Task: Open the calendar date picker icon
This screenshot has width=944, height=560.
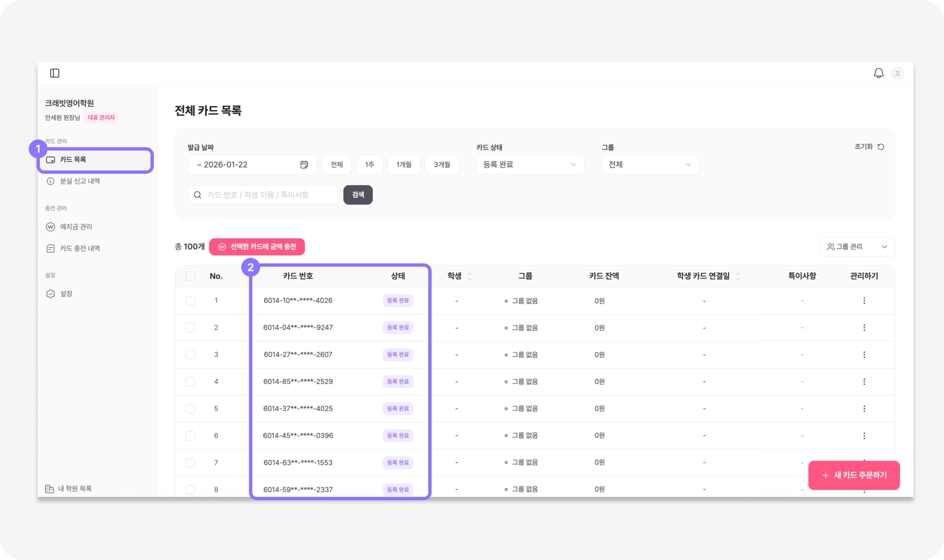Action: (304, 165)
